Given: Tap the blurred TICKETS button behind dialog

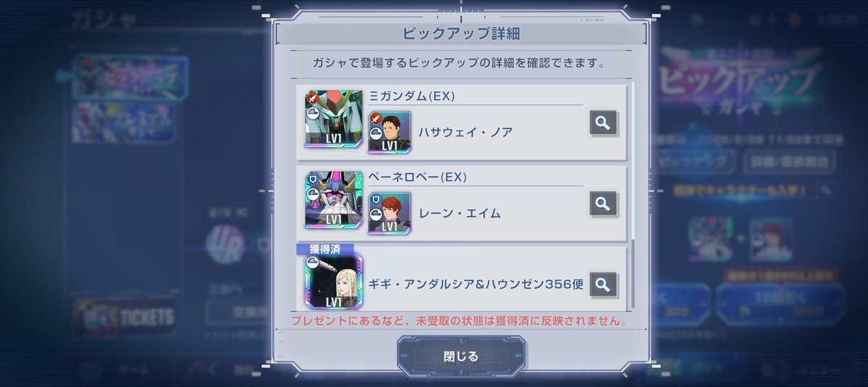Looking at the screenshot, I should coord(125,317).
